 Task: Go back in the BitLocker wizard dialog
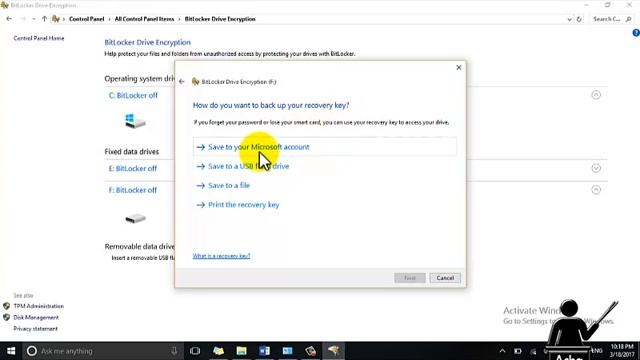(x=182, y=82)
